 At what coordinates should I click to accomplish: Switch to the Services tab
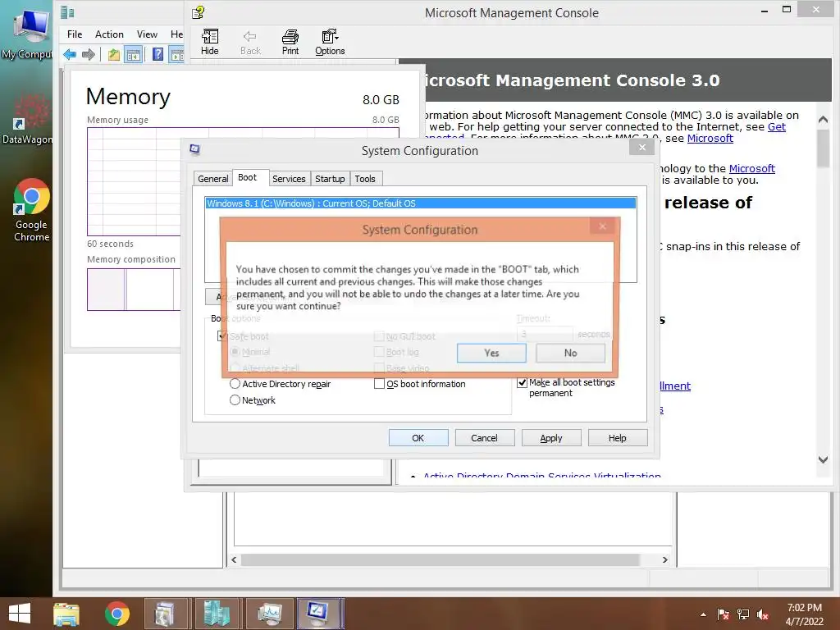click(x=289, y=178)
